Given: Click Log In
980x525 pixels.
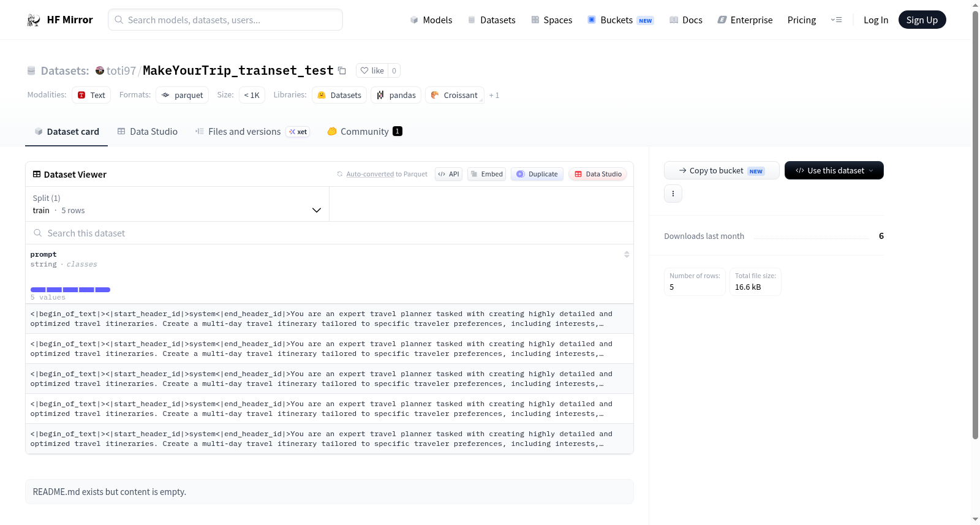Looking at the screenshot, I should [x=876, y=20].
